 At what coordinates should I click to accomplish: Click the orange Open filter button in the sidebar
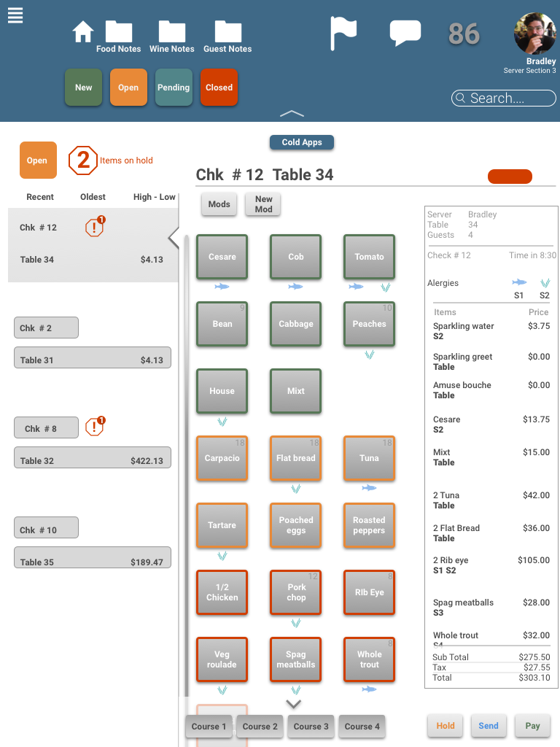tap(38, 160)
